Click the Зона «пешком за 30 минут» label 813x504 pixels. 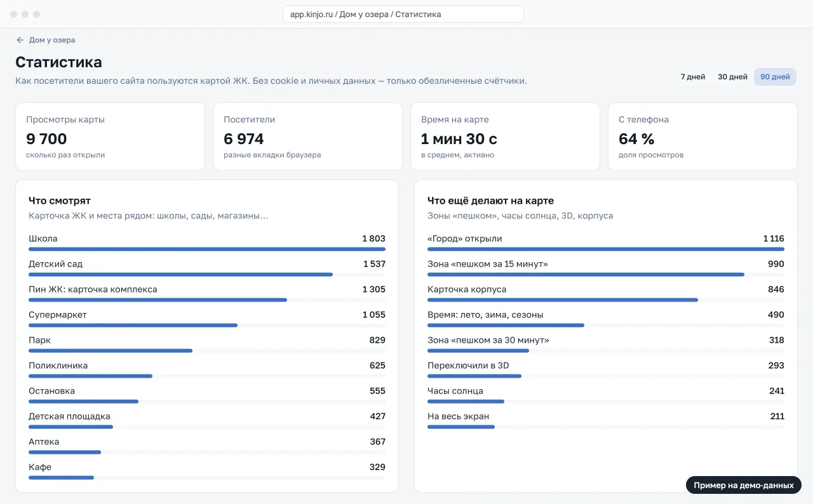[x=488, y=340]
